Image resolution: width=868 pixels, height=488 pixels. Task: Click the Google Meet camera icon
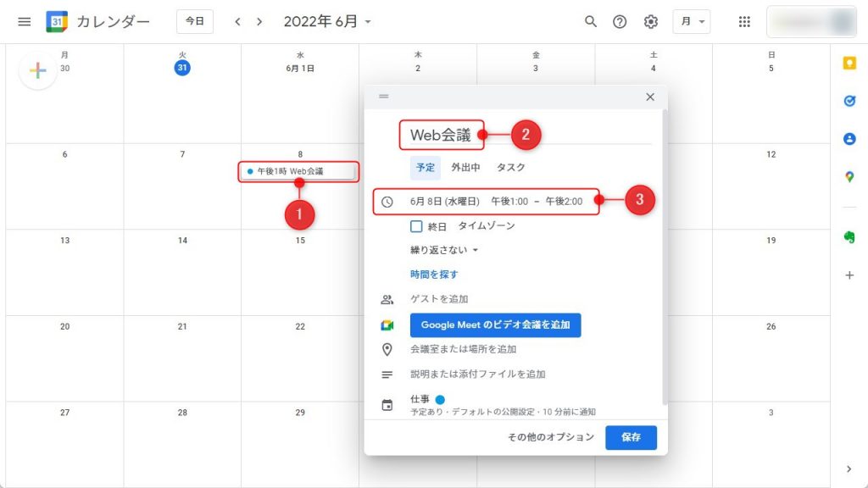pos(387,325)
